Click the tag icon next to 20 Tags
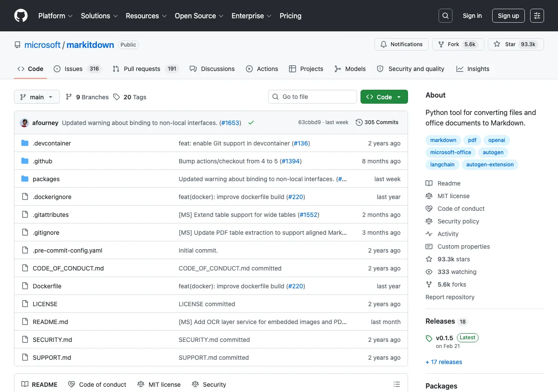Screen dimensions: 558x392 [116, 97]
